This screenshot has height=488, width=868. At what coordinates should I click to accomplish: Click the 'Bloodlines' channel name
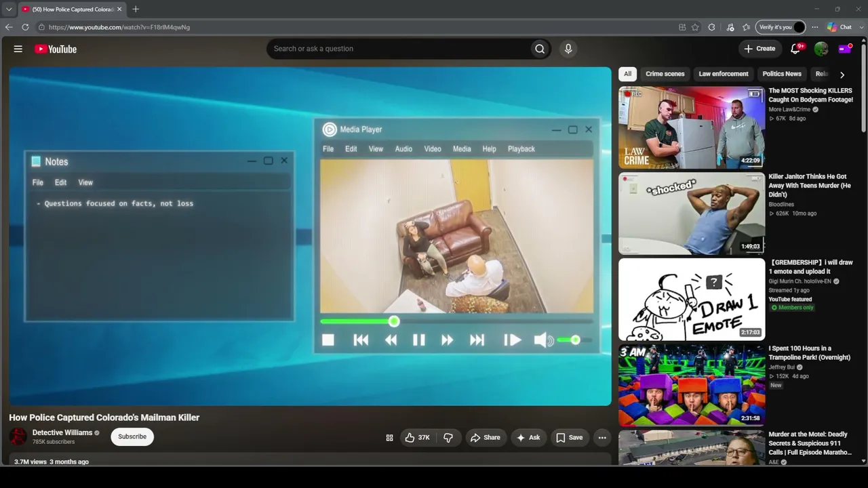point(781,204)
